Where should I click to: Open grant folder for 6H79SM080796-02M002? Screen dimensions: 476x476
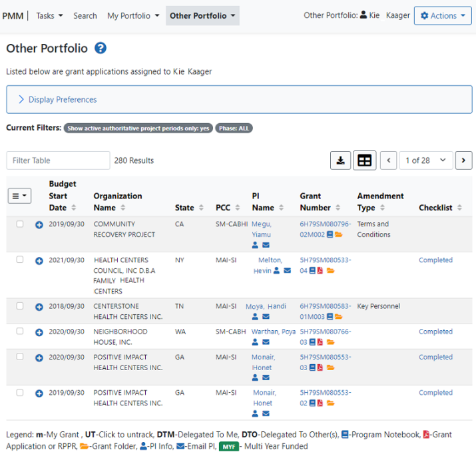pos(338,234)
